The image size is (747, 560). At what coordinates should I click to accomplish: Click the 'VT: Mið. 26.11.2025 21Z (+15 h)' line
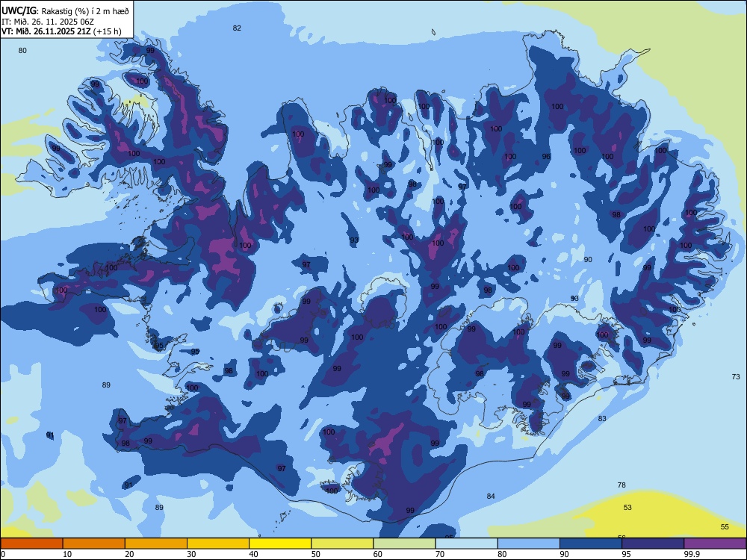(x=61, y=31)
